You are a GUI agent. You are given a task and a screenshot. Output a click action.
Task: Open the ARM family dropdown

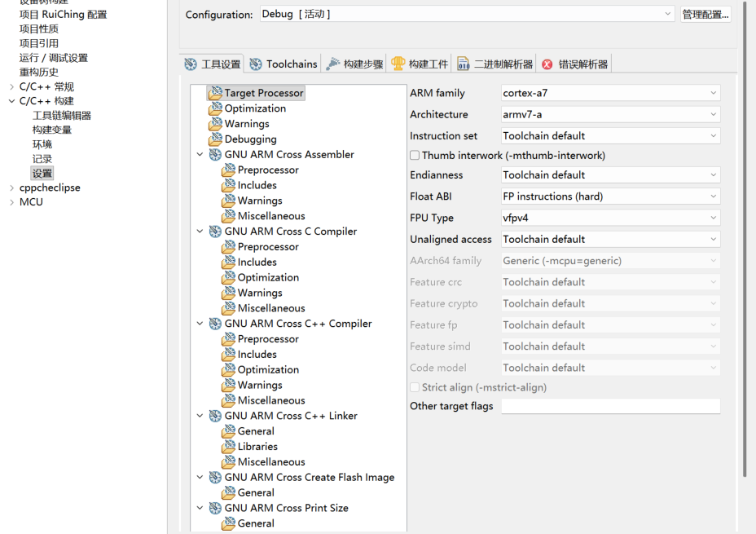click(610, 93)
